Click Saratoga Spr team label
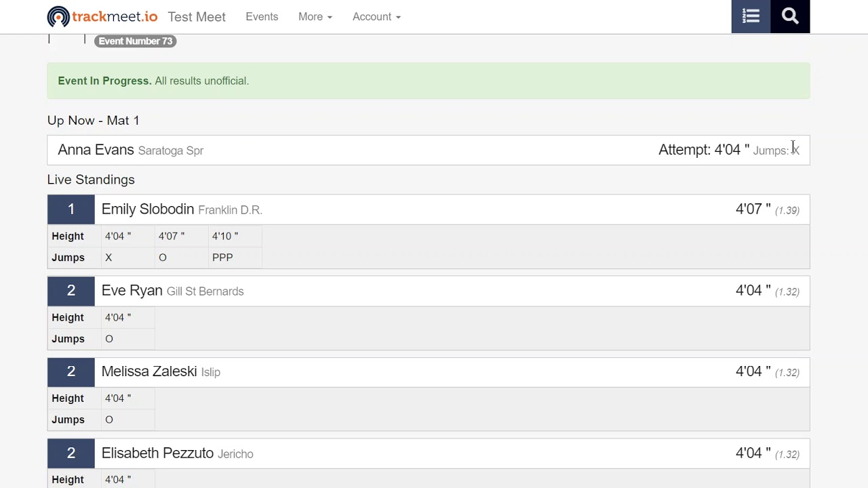This screenshot has height=488, width=868. coord(171,150)
